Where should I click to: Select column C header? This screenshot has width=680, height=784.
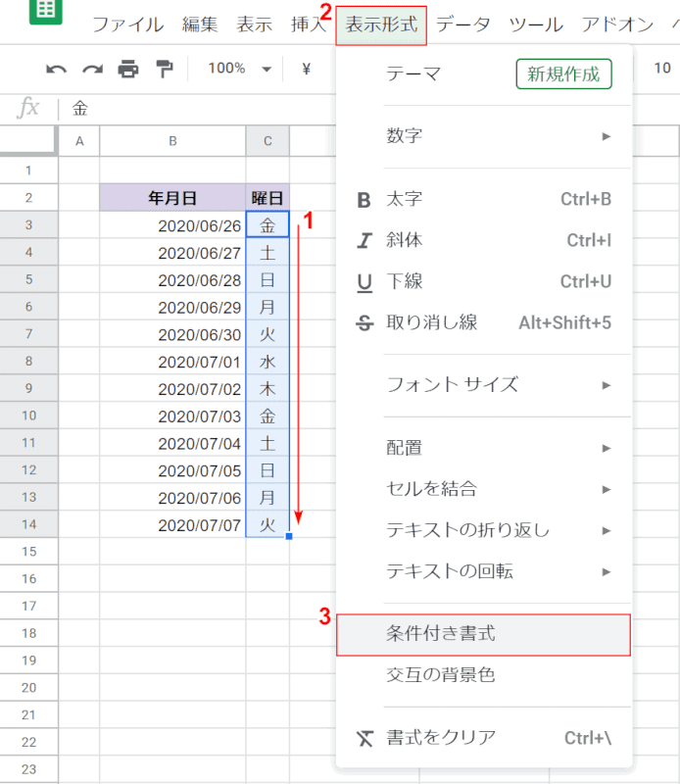click(267, 141)
